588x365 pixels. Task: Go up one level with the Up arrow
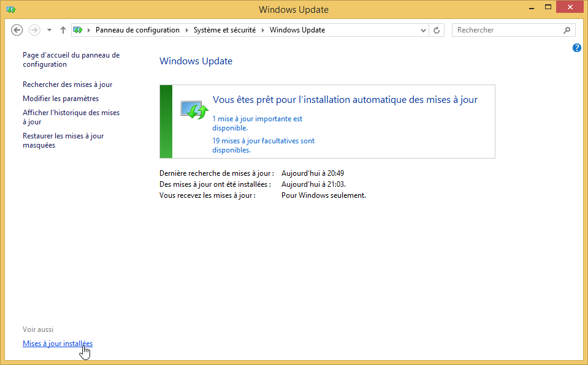coord(63,30)
